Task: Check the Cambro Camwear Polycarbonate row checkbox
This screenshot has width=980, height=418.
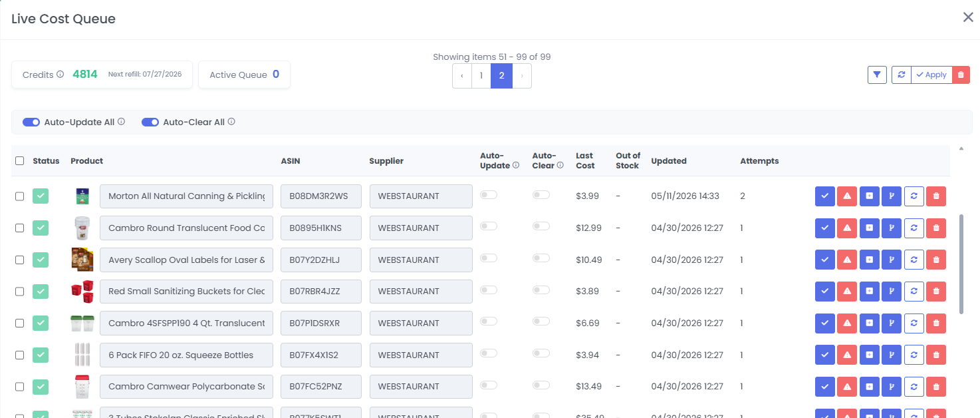Action: pos(19,386)
